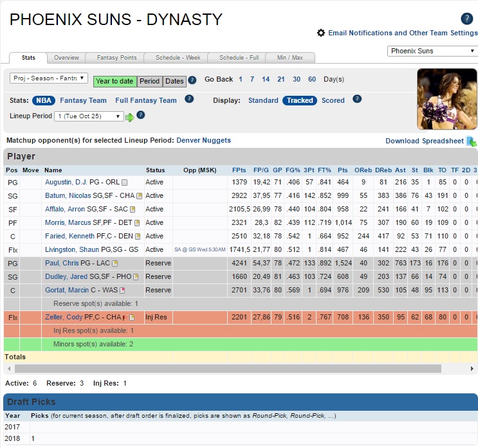The width and height of the screenshot is (478, 448).
Task: Switch to the Min / Max tab
Action: tap(290, 58)
